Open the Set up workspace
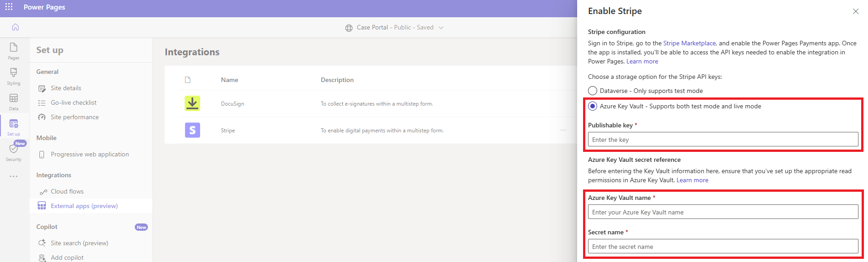 pos(14,127)
